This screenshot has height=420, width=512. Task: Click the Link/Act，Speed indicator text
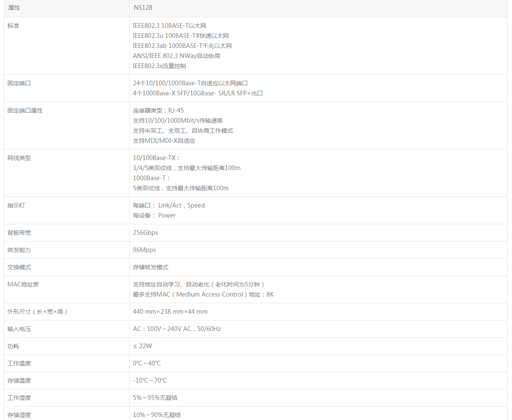(168, 205)
